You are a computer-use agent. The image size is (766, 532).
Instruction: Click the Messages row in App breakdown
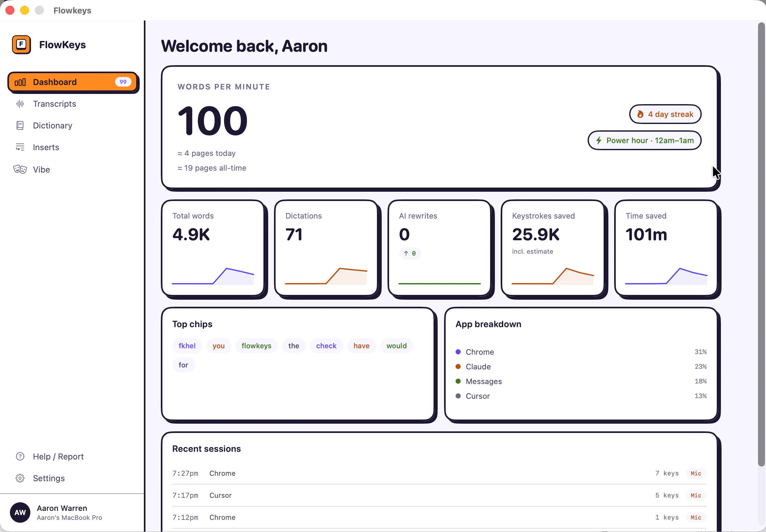click(581, 381)
